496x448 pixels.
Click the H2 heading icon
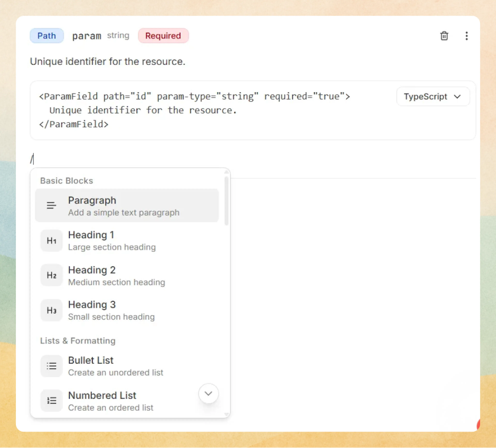pyautogui.click(x=51, y=275)
